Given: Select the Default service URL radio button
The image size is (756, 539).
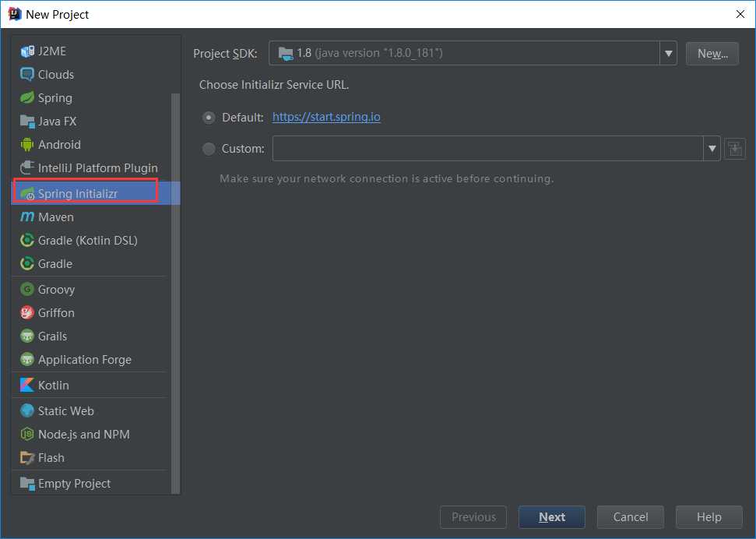Looking at the screenshot, I should click(x=209, y=118).
